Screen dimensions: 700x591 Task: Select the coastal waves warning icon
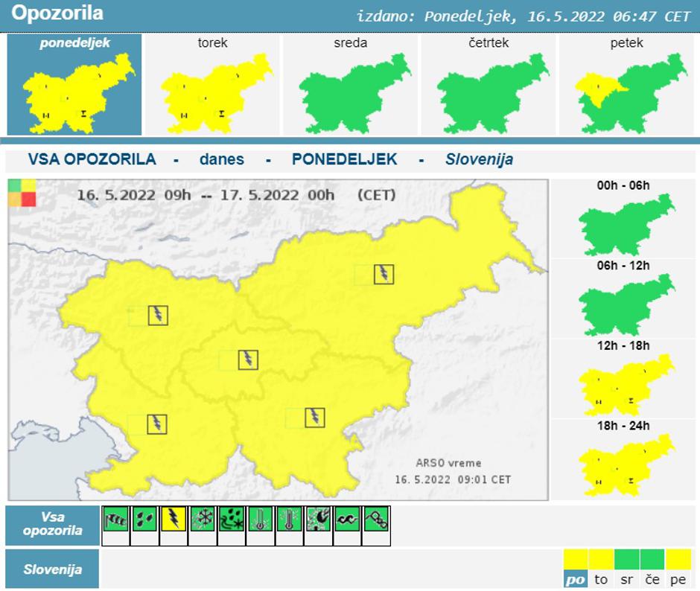coord(347,519)
